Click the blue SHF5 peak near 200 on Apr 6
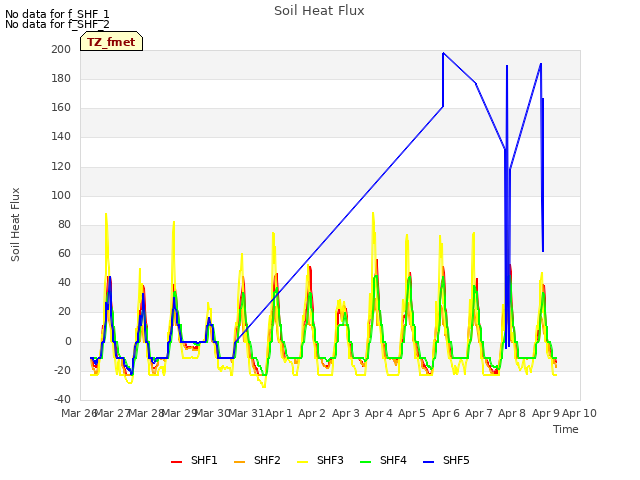Screen dimensions: 640x480 [x=443, y=53]
